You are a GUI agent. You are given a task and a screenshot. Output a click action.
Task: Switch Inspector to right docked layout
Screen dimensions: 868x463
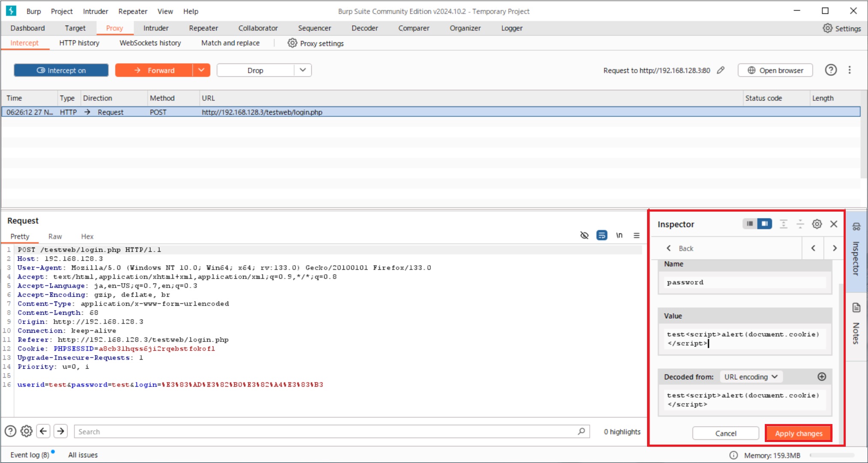click(764, 224)
